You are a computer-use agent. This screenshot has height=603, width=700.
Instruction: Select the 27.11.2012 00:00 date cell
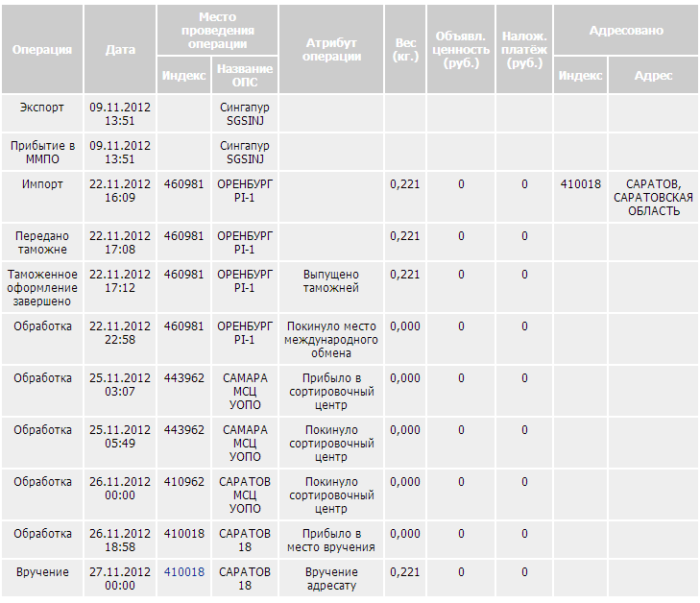[120, 579]
